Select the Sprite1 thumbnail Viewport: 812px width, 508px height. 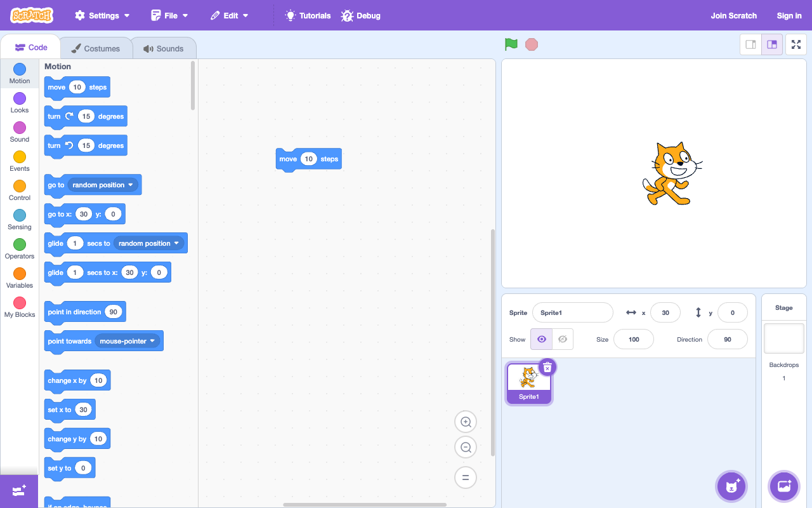click(x=529, y=383)
